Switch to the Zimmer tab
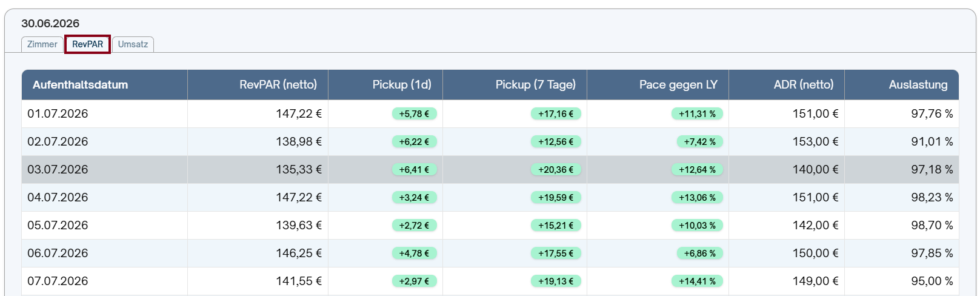This screenshot has width=980, height=296. [x=42, y=44]
